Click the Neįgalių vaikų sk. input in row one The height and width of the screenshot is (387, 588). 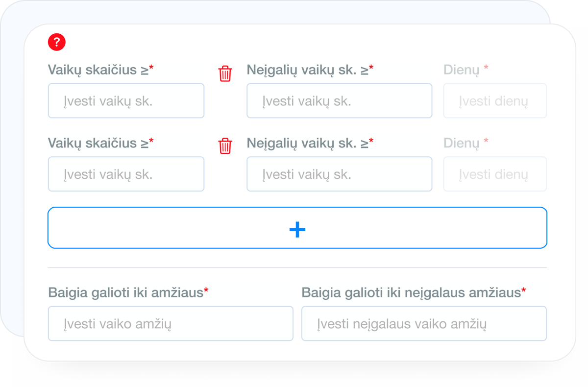339,100
